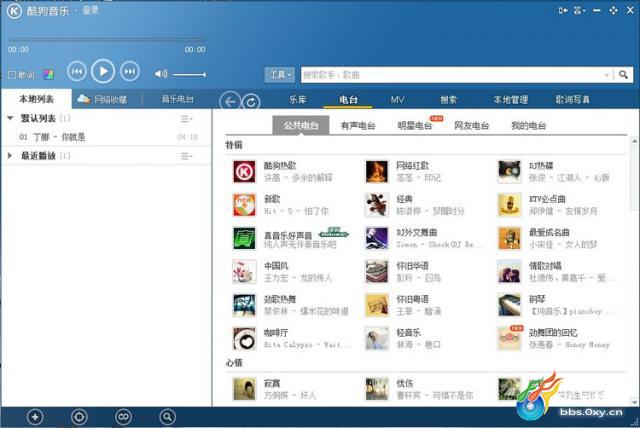Screen dimensions: 640x428
Task: Open the 寂寞 mood station thumbnail
Action: click(x=244, y=389)
